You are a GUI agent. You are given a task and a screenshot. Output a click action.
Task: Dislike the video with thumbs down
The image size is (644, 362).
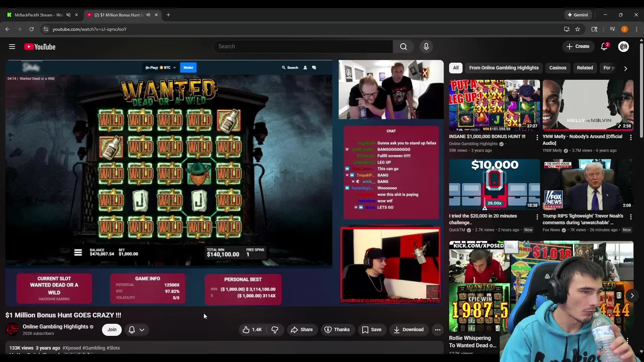pyautogui.click(x=275, y=329)
